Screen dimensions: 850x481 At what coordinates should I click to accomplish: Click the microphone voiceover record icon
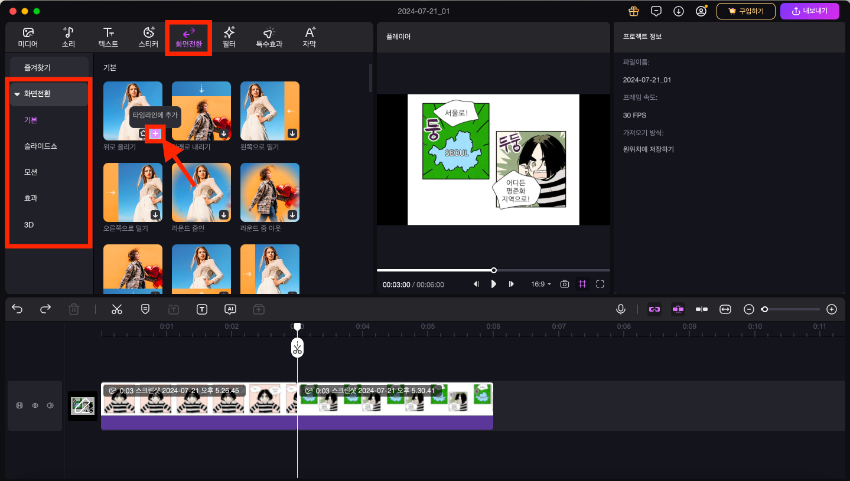click(x=621, y=310)
